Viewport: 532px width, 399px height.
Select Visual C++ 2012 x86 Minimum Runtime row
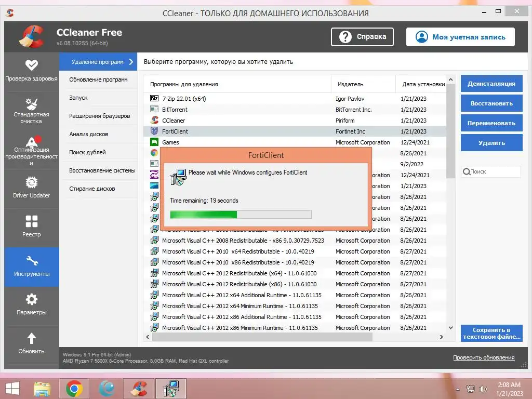(295, 328)
